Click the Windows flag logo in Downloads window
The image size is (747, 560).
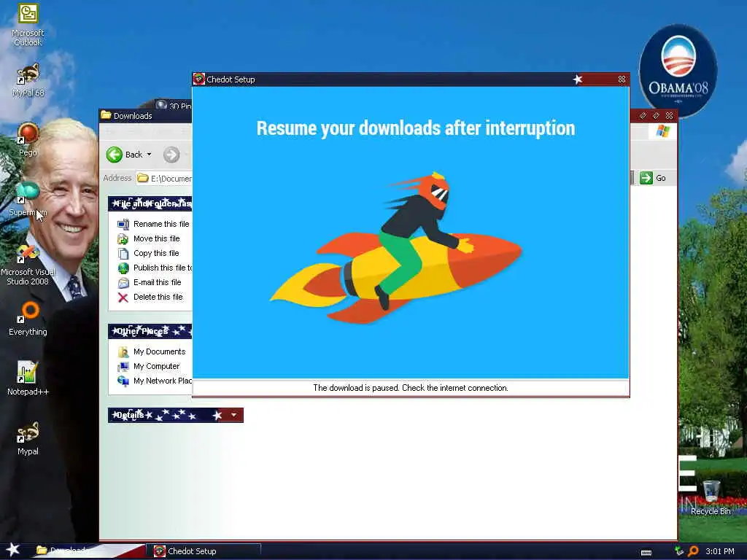(x=662, y=131)
